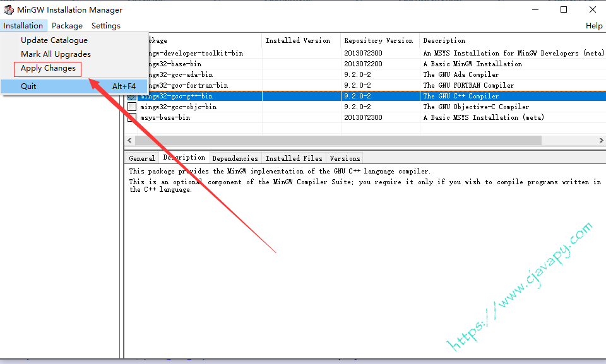Click "A Basic MinGW Installation" description
The height and width of the screenshot is (364, 606).
473,64
